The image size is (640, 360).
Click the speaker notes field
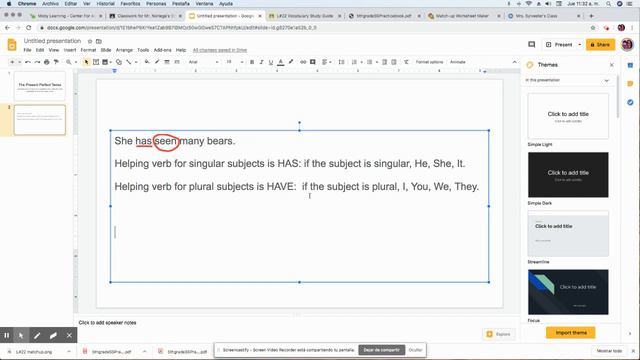297,322
